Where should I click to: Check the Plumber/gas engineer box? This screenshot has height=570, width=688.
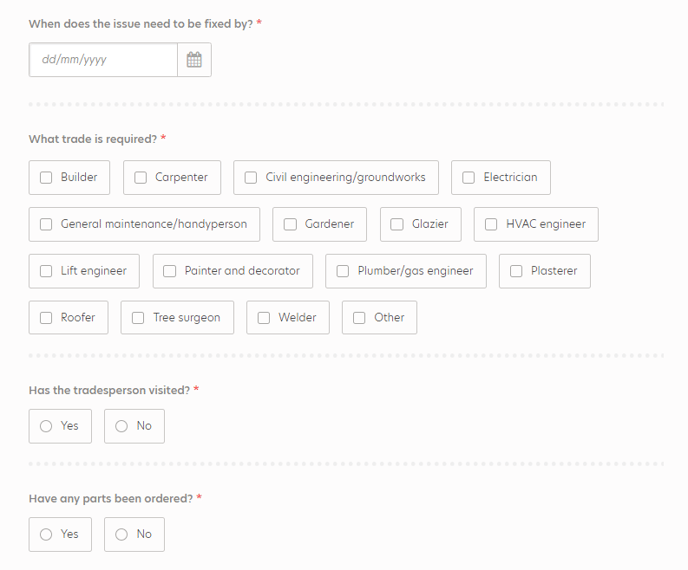343,271
